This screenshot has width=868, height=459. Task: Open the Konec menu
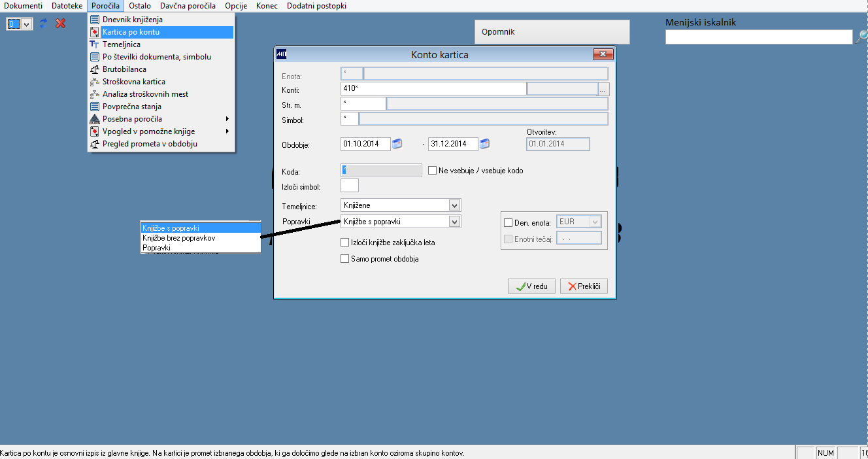(x=267, y=6)
